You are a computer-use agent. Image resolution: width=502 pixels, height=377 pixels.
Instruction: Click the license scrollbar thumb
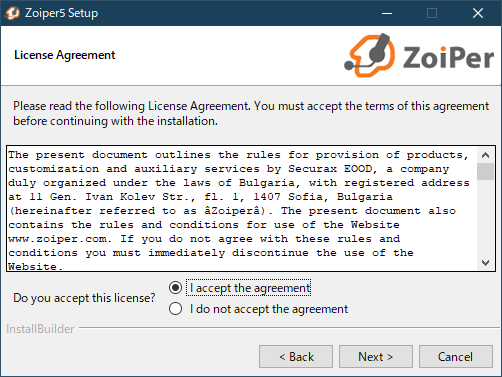coord(485,171)
